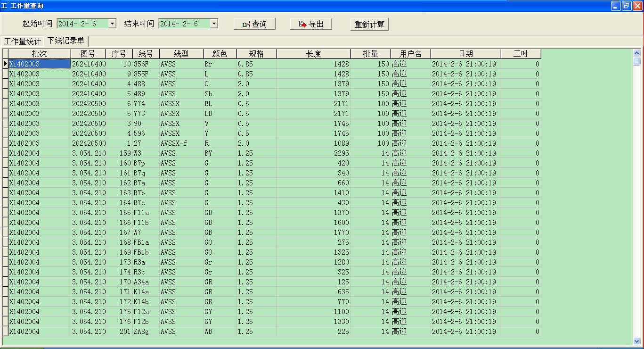Image resolution: width=644 pixels, height=349 pixels.
Task: Click the color cell BY
Action: point(220,153)
